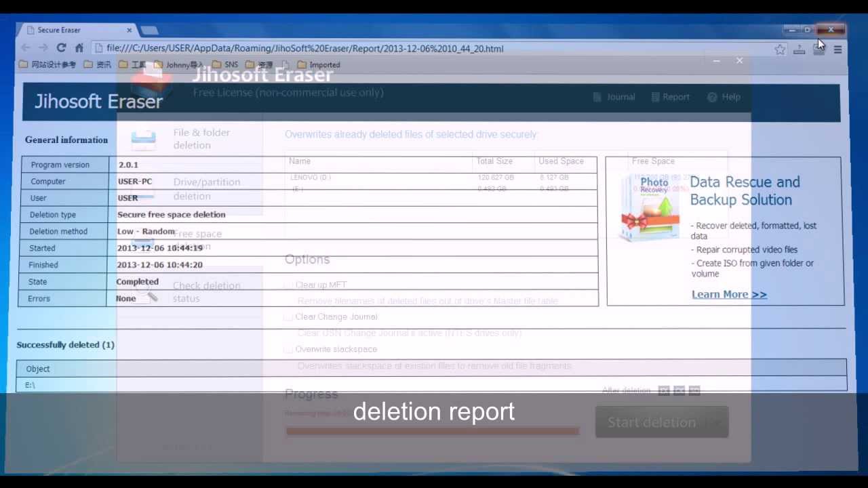Toggle Clear Change Journal checkbox in Eraser window
The height and width of the screenshot is (488, 868).
click(x=288, y=317)
